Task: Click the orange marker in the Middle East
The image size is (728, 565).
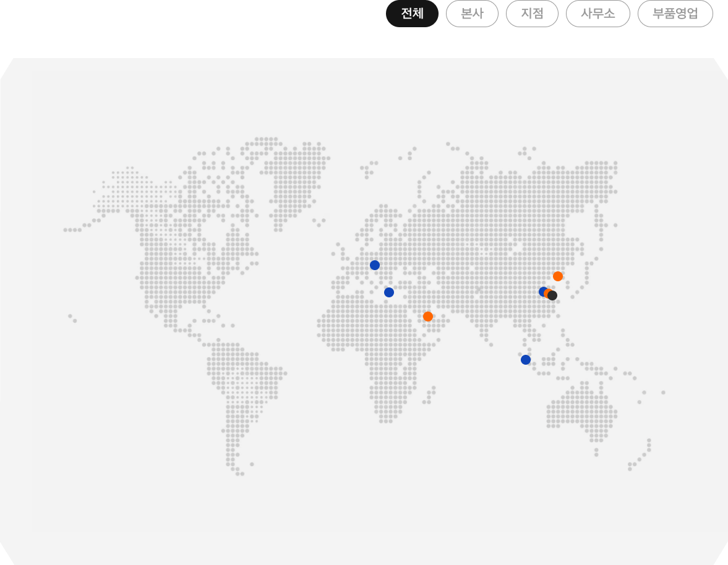Action: [x=428, y=316]
